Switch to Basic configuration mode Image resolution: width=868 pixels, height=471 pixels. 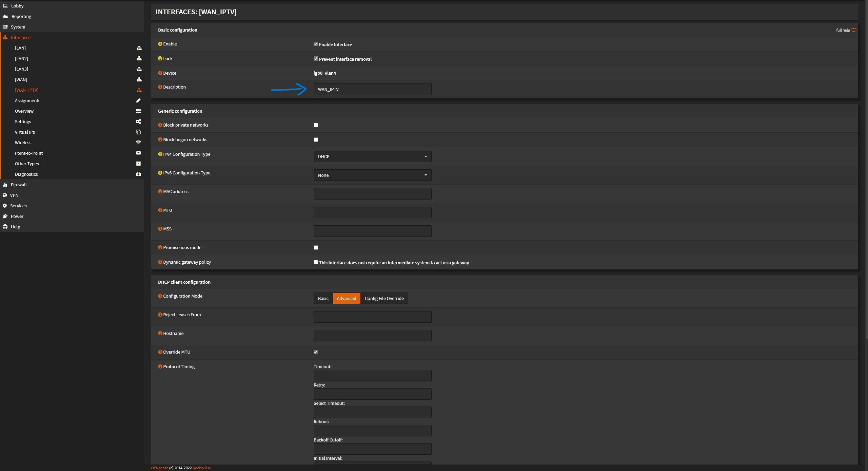pyautogui.click(x=323, y=298)
